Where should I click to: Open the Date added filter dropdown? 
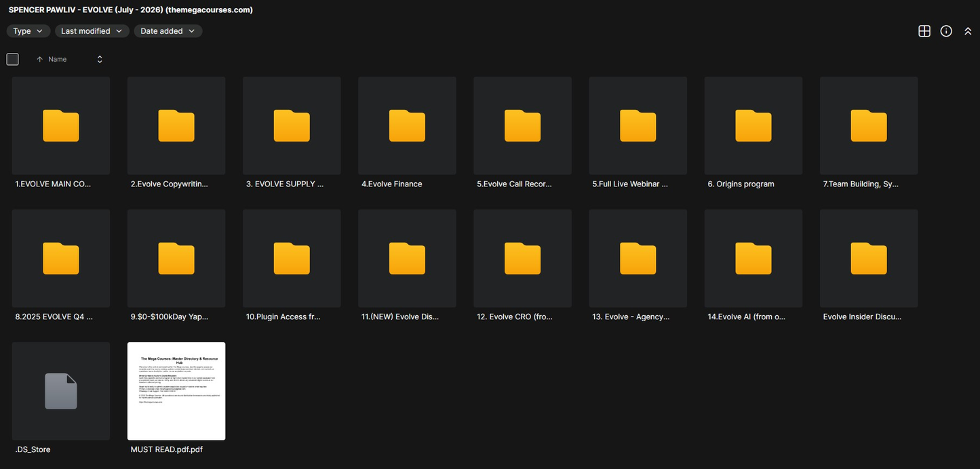click(x=168, y=31)
